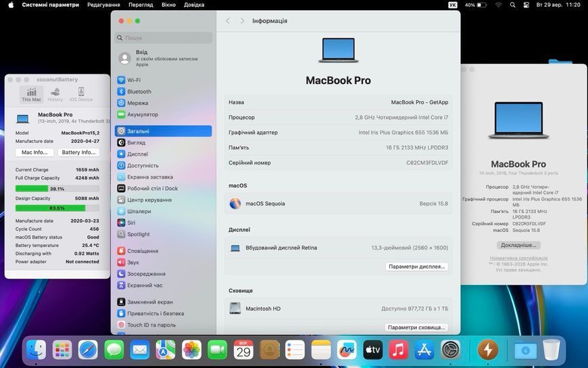Open Launchpad in the Dock

[62, 350]
